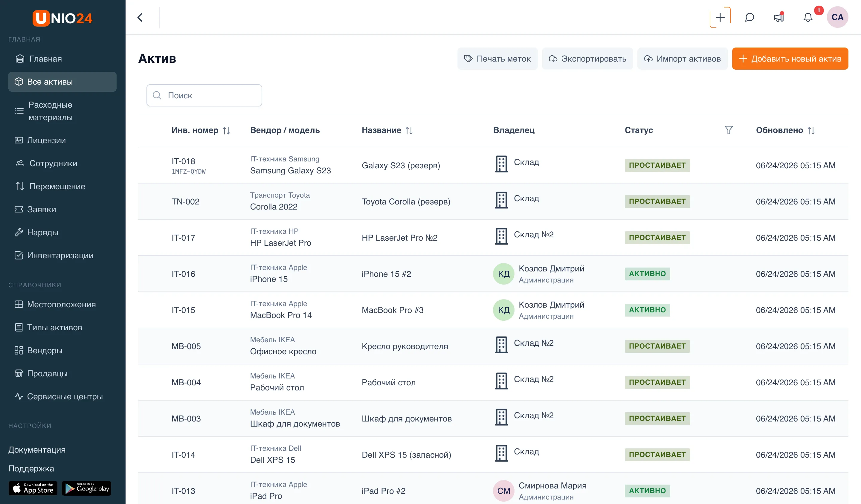861x504 pixels.
Task: Click the Печать меток button
Action: [x=497, y=59]
